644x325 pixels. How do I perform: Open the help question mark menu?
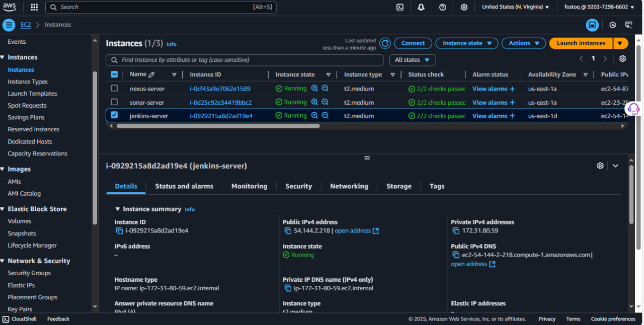tap(443, 7)
